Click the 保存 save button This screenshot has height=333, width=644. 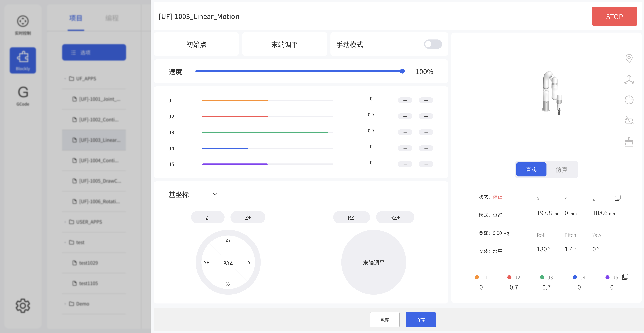(x=421, y=320)
